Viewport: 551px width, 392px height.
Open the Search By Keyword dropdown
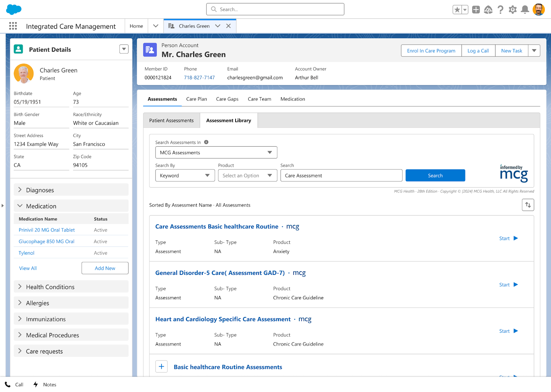[x=185, y=175]
